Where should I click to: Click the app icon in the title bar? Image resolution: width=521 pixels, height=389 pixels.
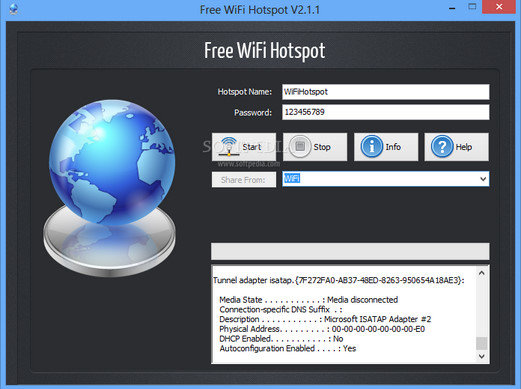click(13, 9)
